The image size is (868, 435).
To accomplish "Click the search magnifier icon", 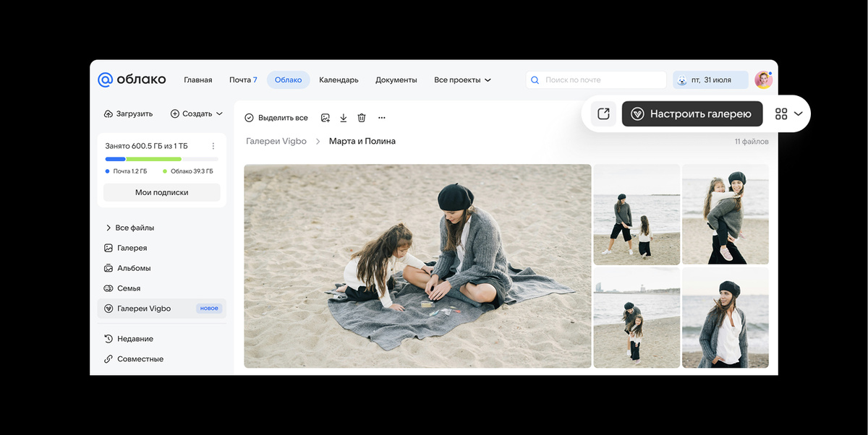I will pyautogui.click(x=535, y=80).
